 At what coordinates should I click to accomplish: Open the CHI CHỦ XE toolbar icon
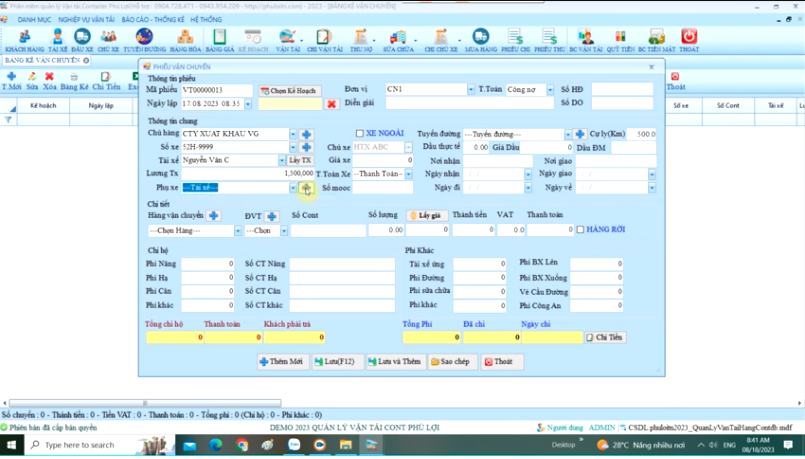440,41
